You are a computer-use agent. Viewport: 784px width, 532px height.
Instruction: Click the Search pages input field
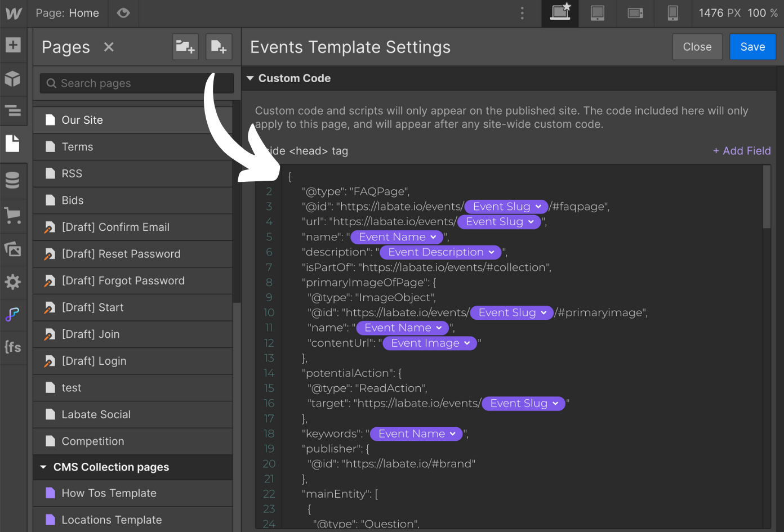137,83
